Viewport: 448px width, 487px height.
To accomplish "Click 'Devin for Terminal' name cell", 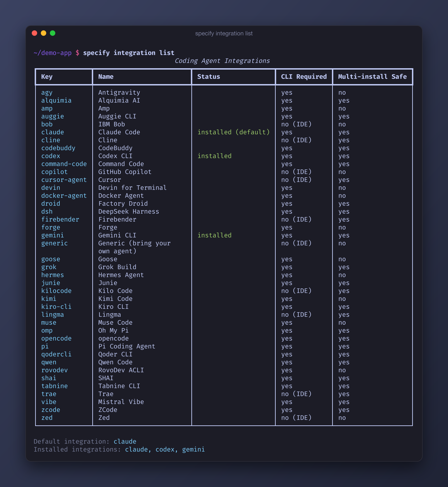I will click(133, 188).
